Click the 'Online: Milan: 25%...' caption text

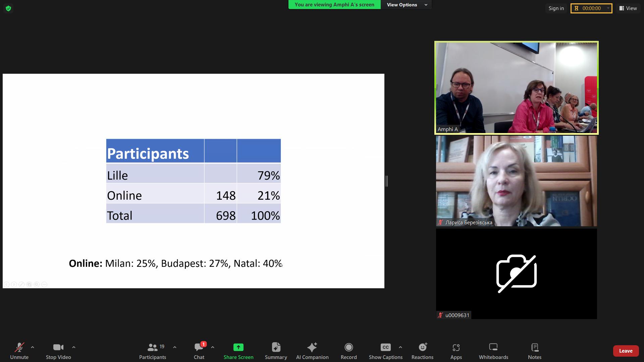(x=175, y=263)
